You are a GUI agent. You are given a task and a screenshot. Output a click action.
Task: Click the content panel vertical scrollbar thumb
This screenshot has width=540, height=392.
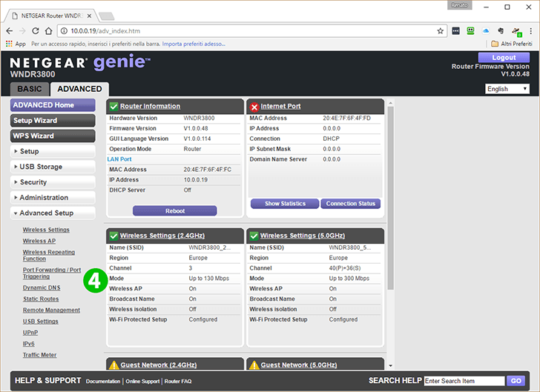click(390, 198)
